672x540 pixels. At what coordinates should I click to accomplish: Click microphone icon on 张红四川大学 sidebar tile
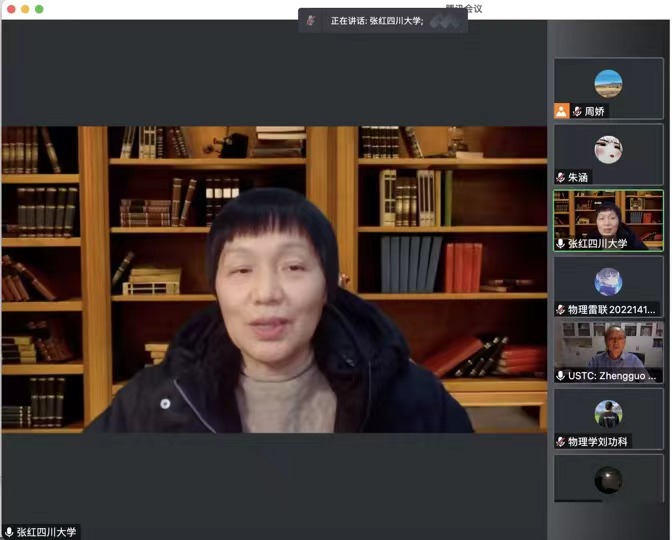click(x=561, y=243)
